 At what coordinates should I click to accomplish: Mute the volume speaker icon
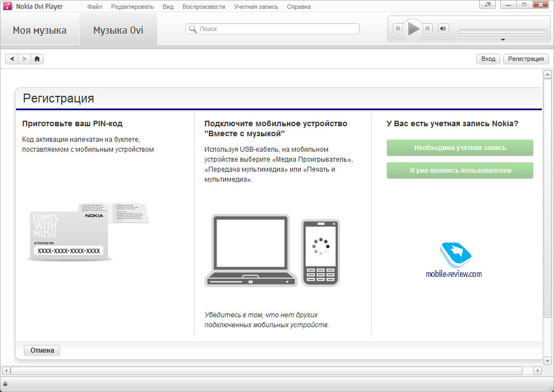coord(443,28)
